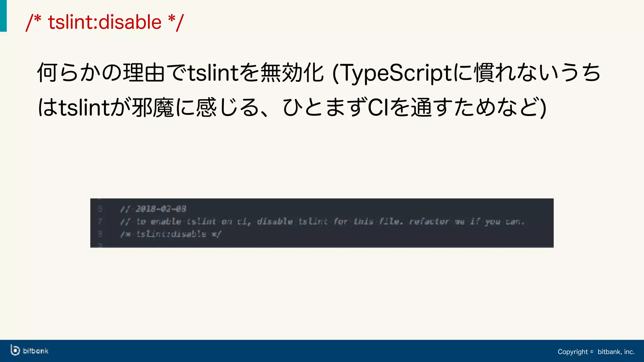Click the bitbank logo icon in footer

(15, 350)
